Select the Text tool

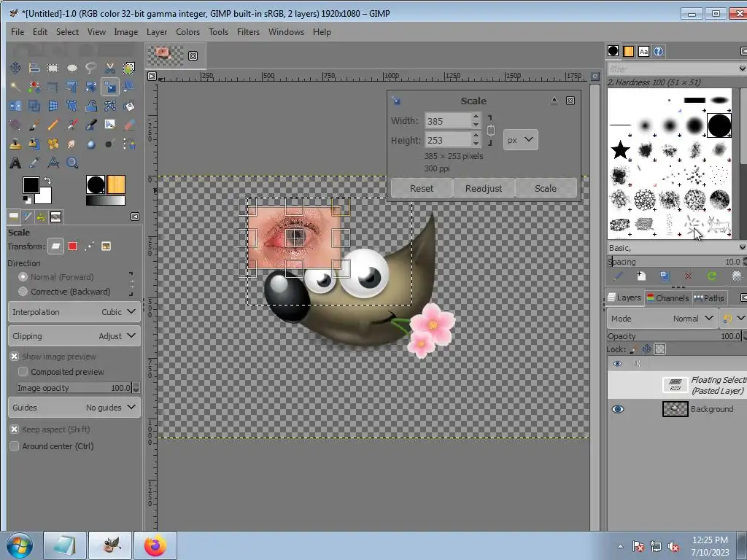pos(15,163)
